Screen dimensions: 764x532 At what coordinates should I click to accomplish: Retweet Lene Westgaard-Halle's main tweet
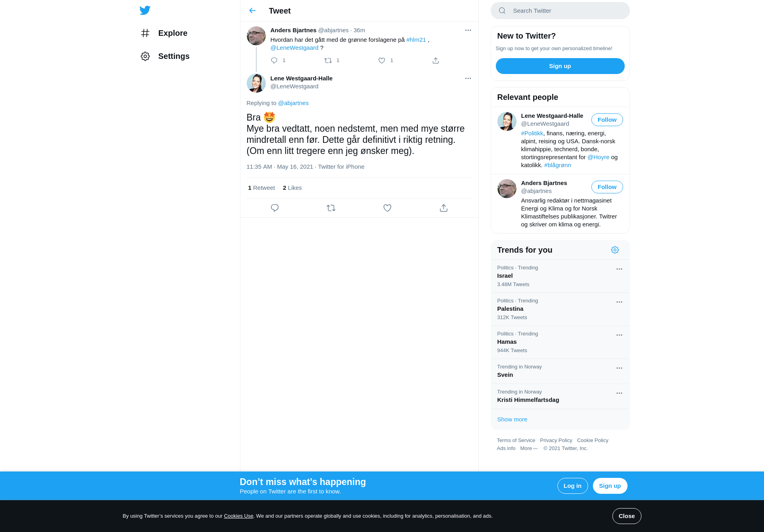tap(331, 208)
